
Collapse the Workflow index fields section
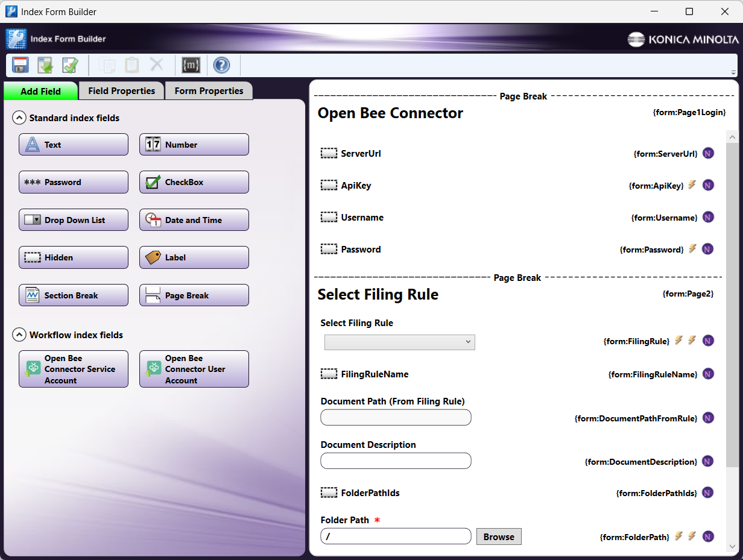(19, 335)
